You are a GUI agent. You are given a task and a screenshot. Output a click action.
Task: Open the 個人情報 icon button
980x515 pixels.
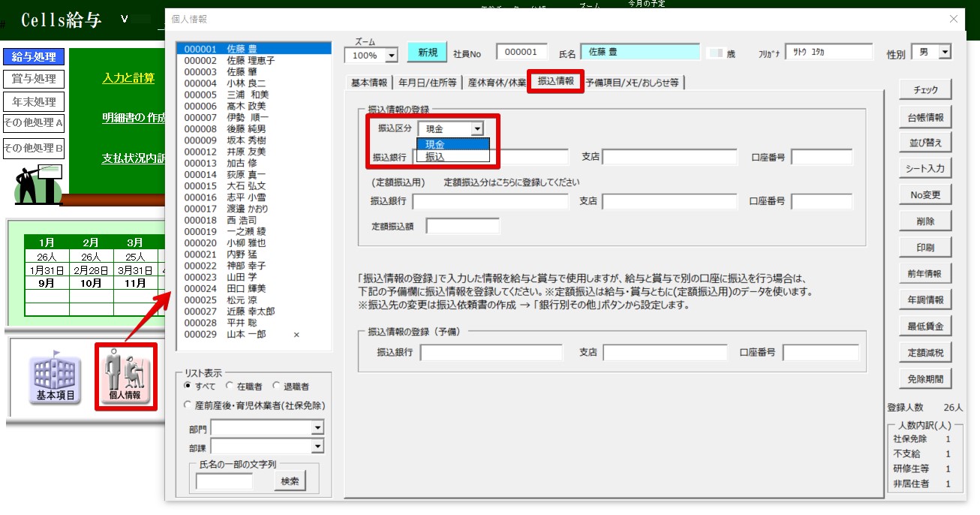pyautogui.click(x=125, y=375)
